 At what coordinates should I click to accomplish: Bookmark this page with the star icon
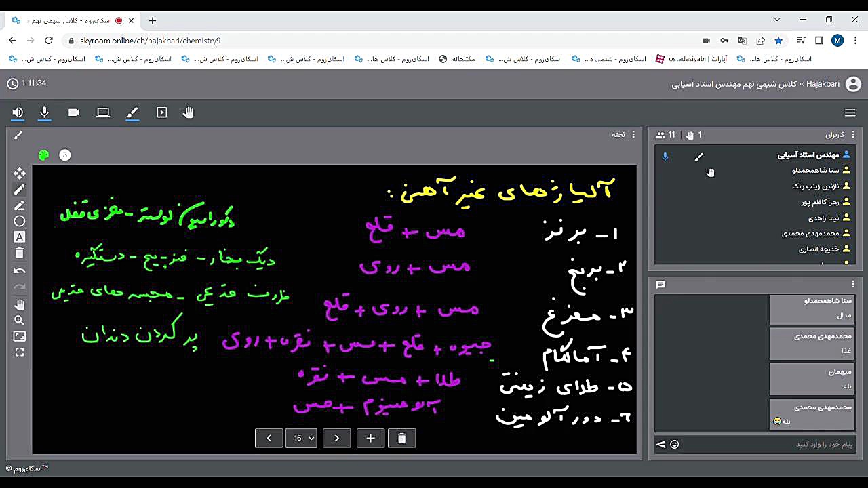click(778, 41)
